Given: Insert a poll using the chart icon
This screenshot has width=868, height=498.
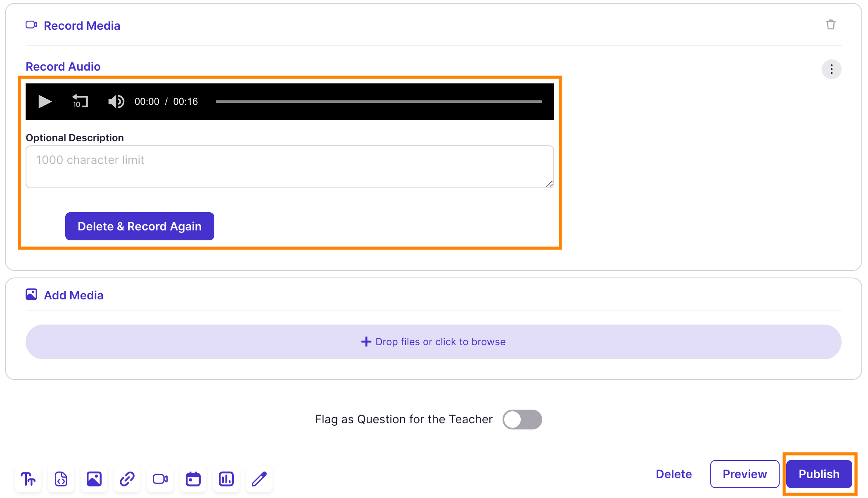Looking at the screenshot, I should pos(226,479).
